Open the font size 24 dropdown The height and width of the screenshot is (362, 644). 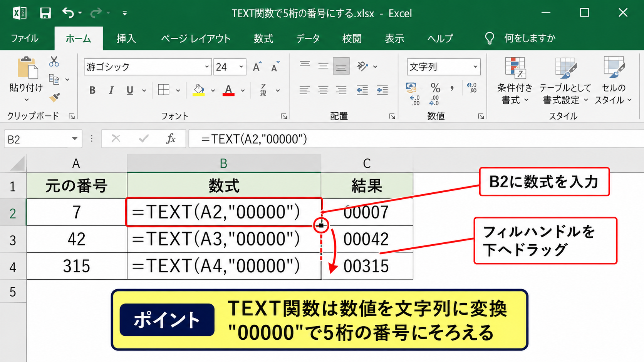(x=241, y=67)
